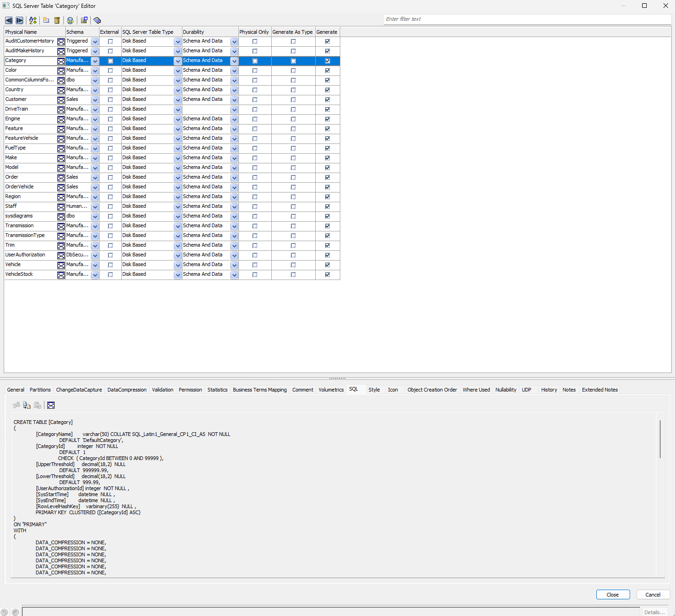Open name editor icon for Vehicle row

point(61,265)
